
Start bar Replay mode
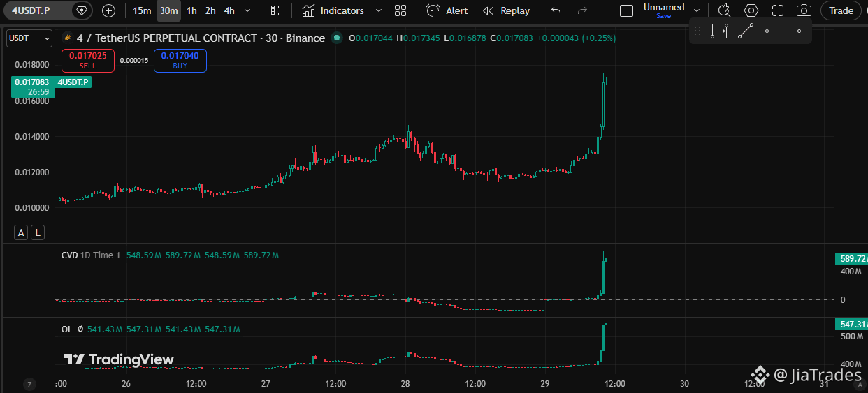click(507, 10)
